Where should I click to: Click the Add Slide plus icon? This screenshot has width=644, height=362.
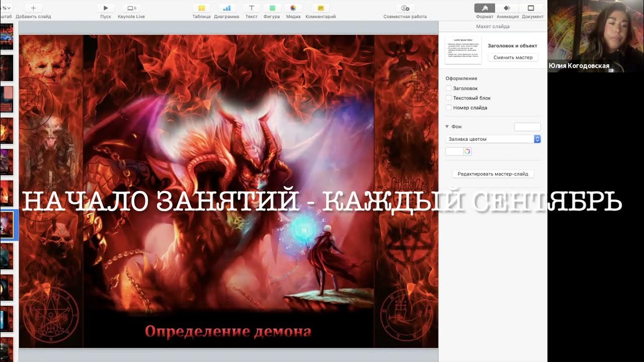click(x=33, y=8)
